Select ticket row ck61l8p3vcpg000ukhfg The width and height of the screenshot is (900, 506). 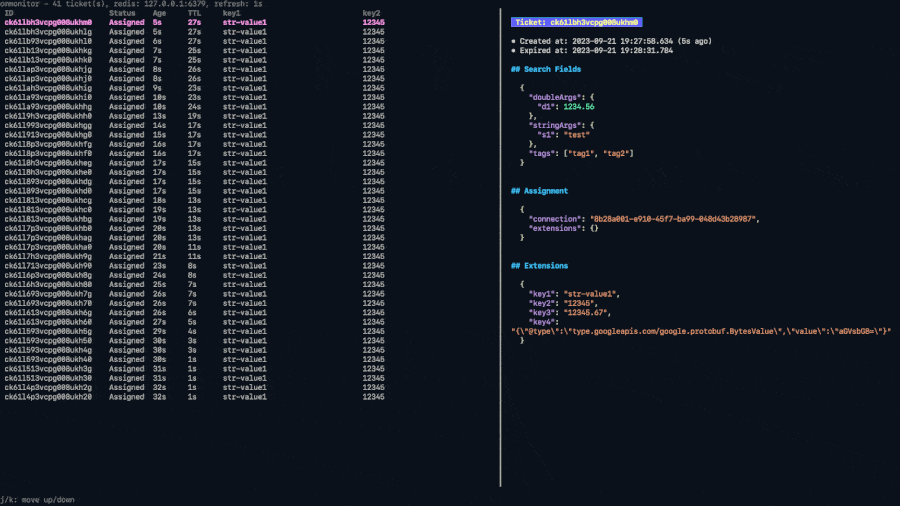pos(195,144)
